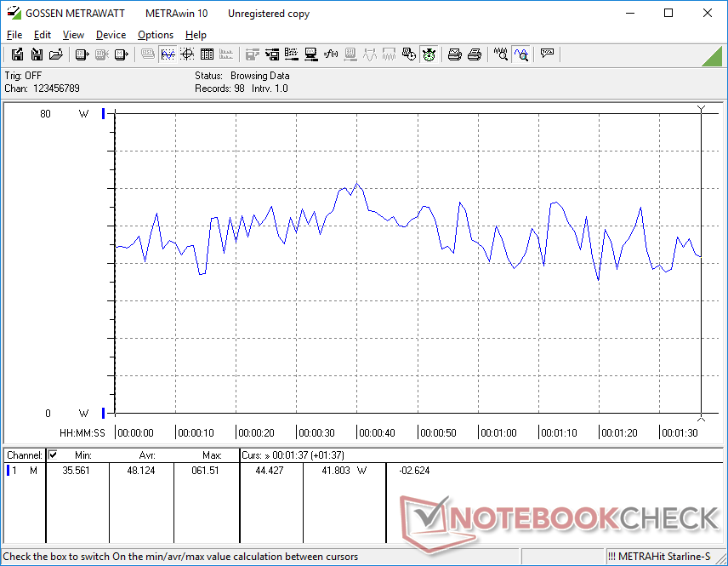This screenshot has height=566, width=728.
Task: Open the Edit menu
Action: click(x=43, y=35)
